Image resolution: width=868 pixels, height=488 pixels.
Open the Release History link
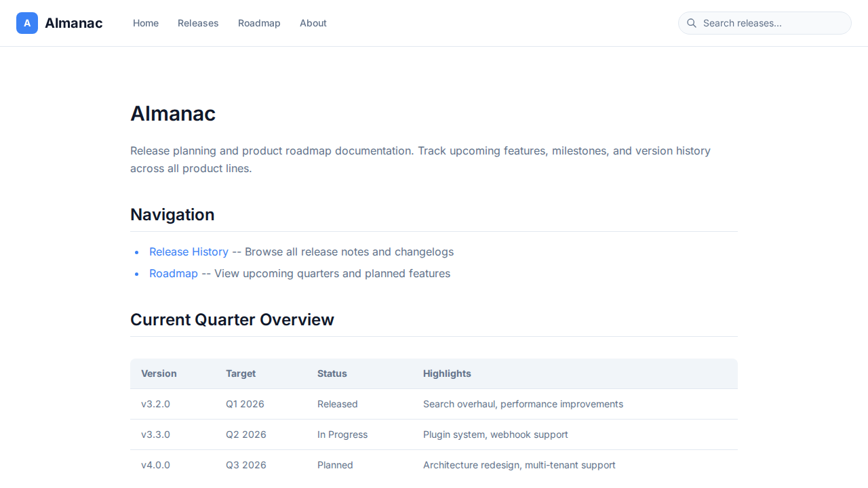click(x=189, y=251)
